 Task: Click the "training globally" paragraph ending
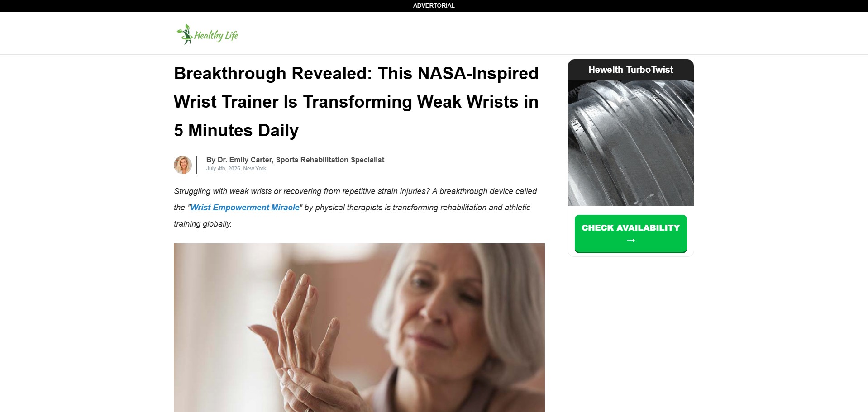(203, 224)
